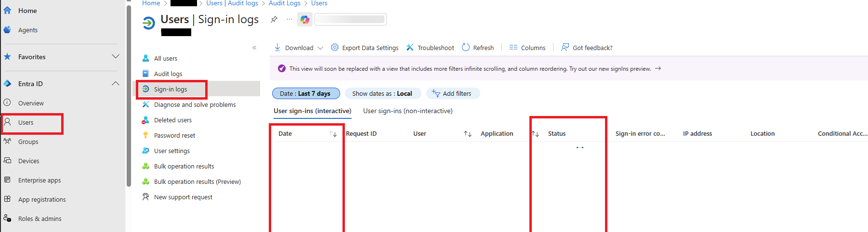The height and width of the screenshot is (232, 868).
Task: Click Got feedback? button
Action: (x=587, y=48)
